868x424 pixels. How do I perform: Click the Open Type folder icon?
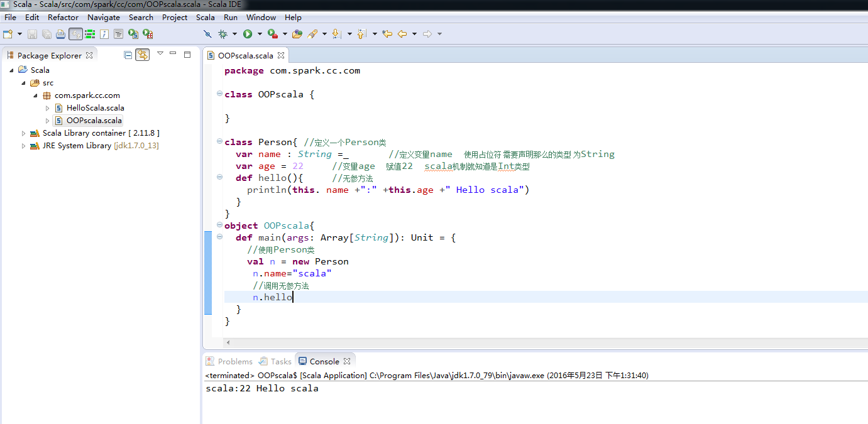tap(297, 34)
